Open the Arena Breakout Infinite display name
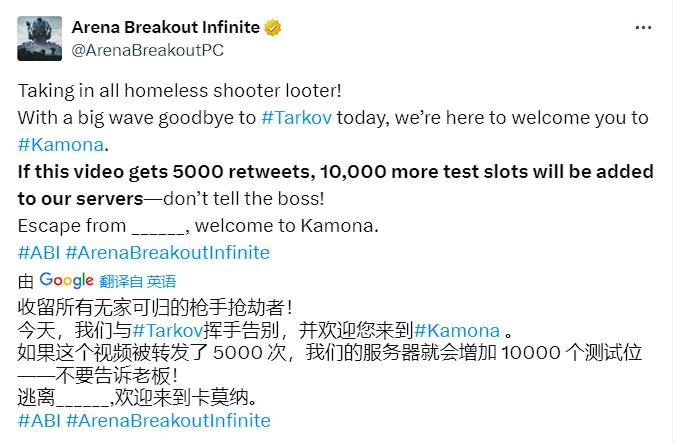Image resolution: width=676 pixels, height=444 pixels. pos(167,27)
